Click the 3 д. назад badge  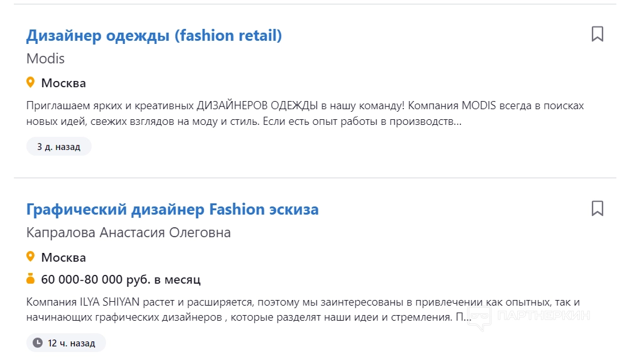[58, 147]
